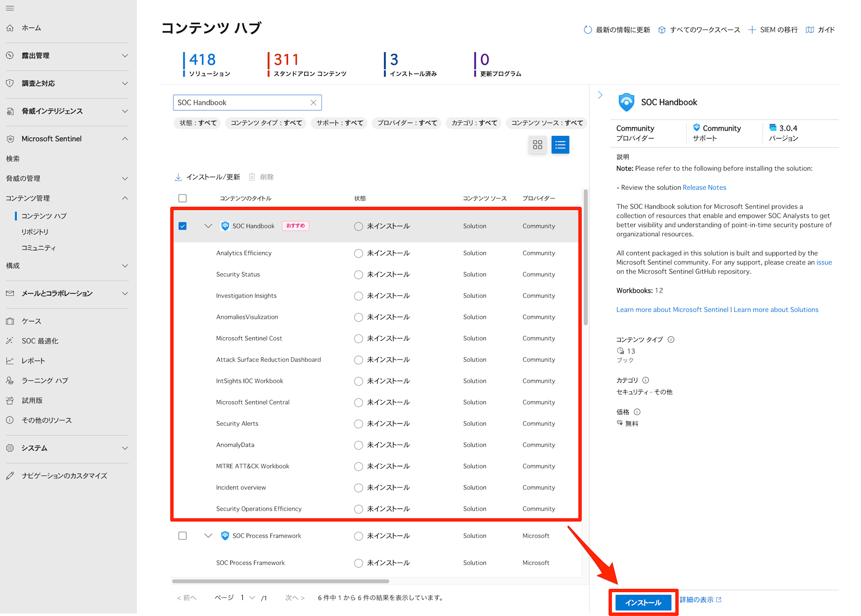Collapse the SOC Process Framework chevron
The width and height of the screenshot is (861, 616).
pos(208,536)
